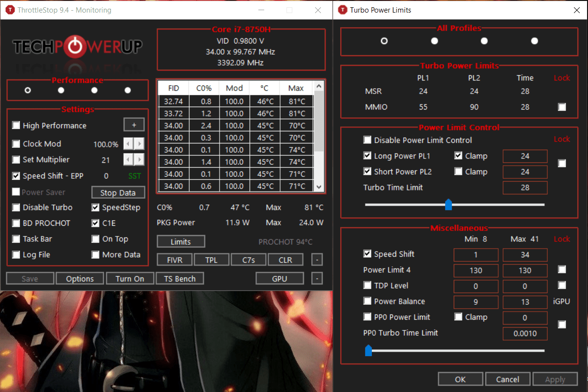This screenshot has width=588, height=392.
Task: Enable High Performance mode
Action: (16, 125)
